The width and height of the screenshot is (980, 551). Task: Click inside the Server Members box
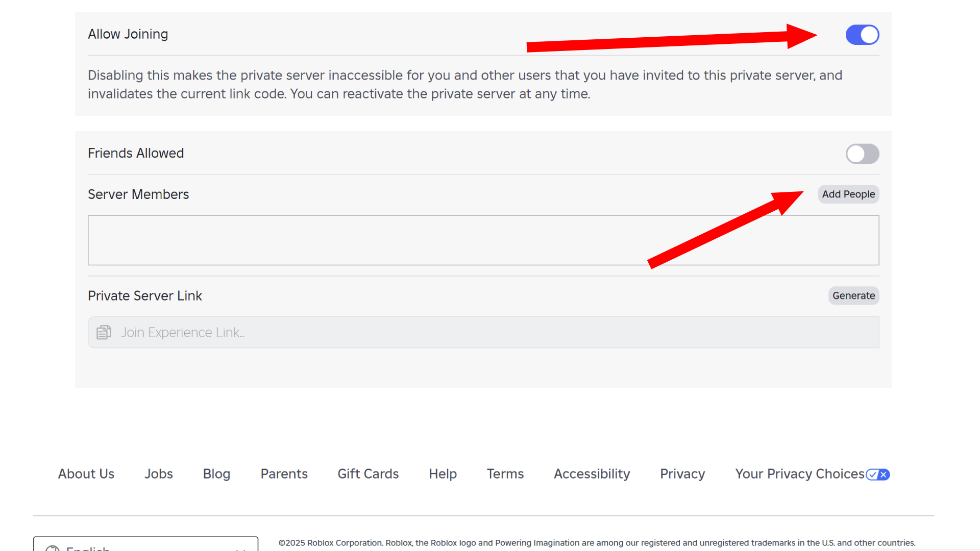point(483,240)
